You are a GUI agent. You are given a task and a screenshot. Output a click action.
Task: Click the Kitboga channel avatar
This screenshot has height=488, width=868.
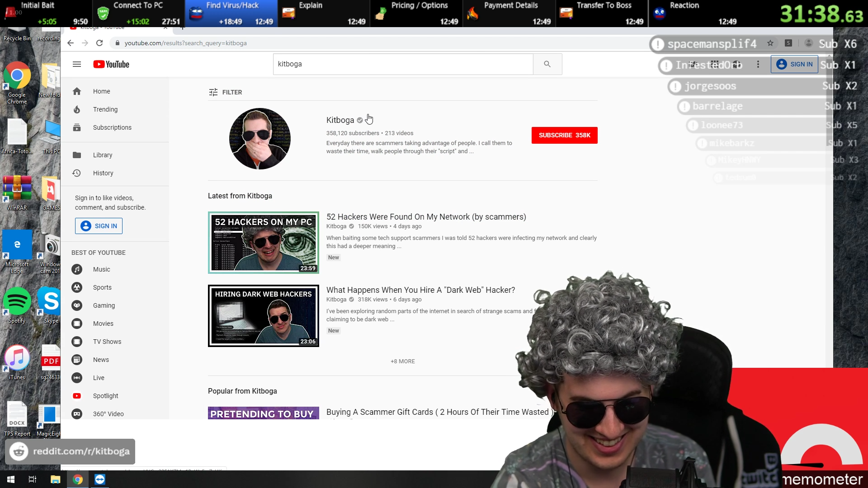click(x=259, y=139)
